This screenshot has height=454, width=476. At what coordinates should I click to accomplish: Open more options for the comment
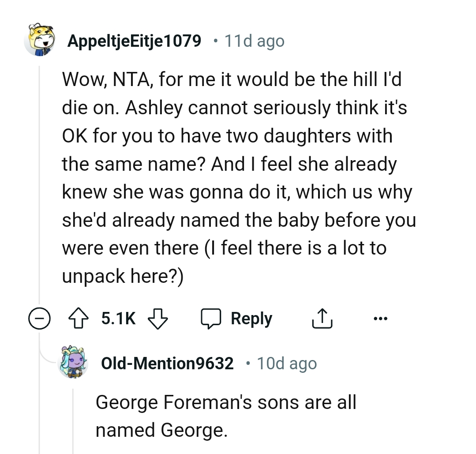click(x=380, y=318)
